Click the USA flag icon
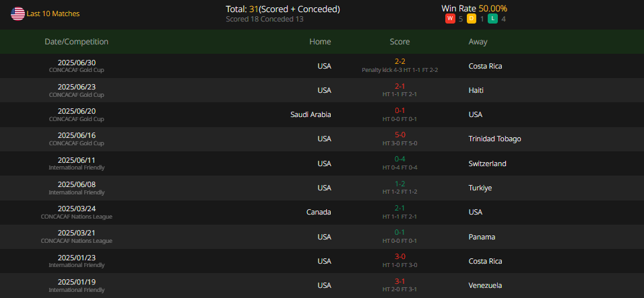Screen dimensions: 644x298 [18, 13]
